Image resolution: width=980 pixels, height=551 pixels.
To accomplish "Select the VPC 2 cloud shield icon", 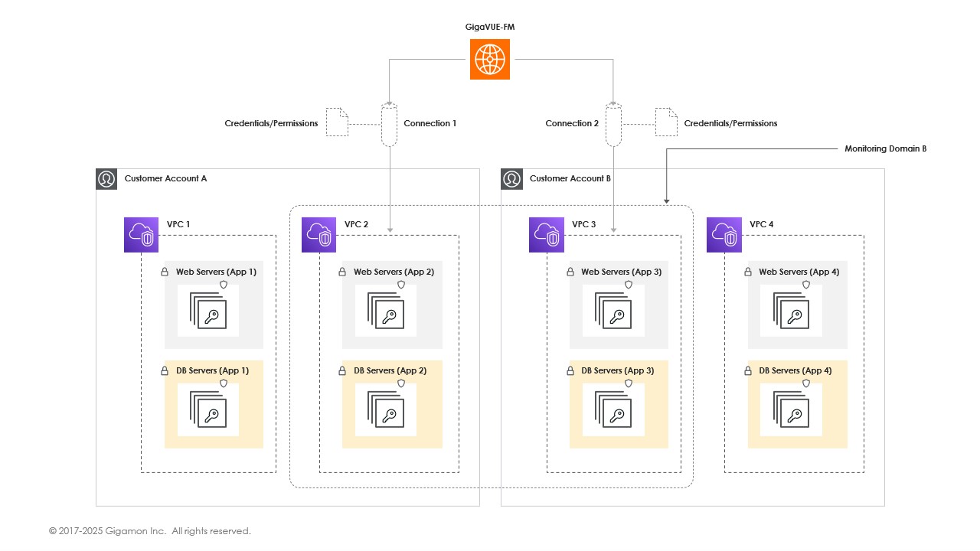I will coord(318,235).
